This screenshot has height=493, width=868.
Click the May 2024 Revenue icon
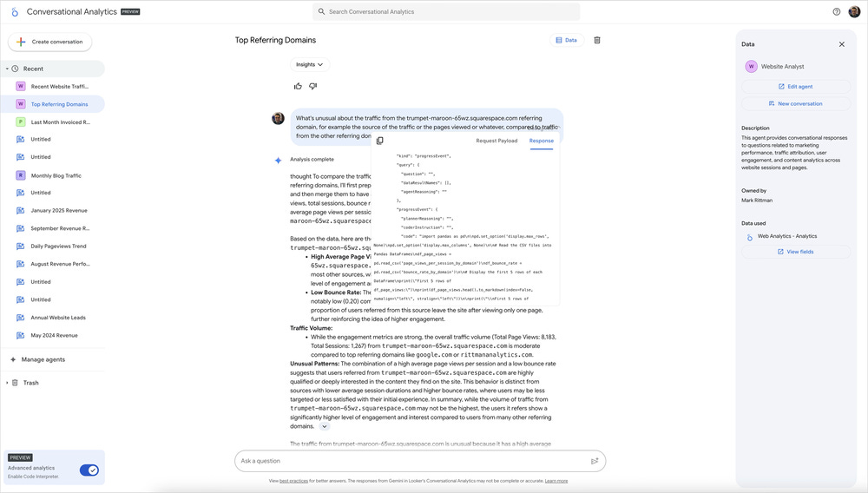21,335
